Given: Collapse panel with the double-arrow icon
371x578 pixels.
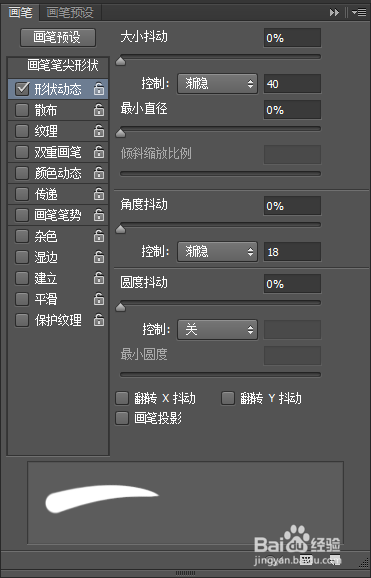Looking at the screenshot, I should click(334, 13).
